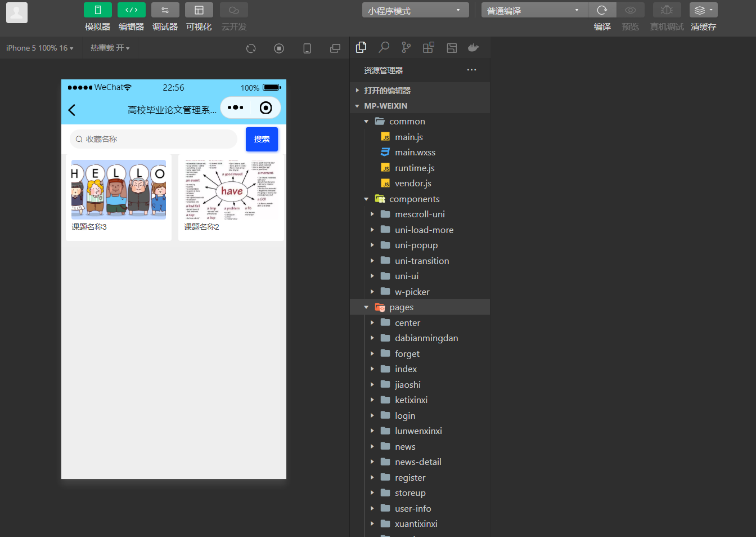Expand the storeup folder
The width and height of the screenshot is (756, 537).
coord(420,493)
